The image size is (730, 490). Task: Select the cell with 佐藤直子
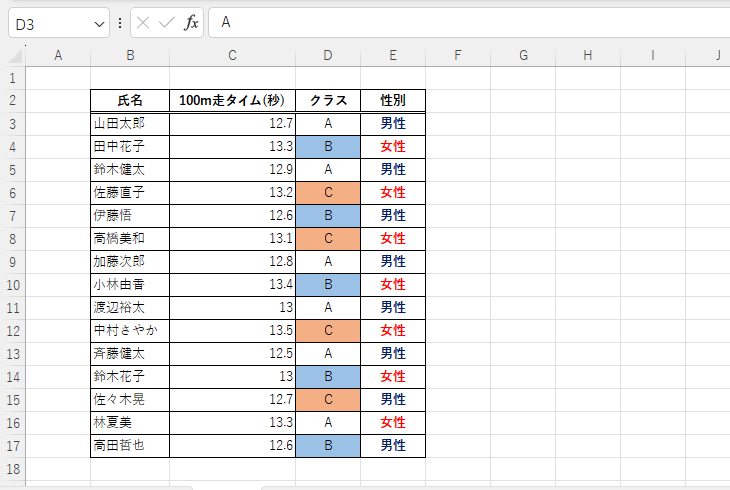pos(130,193)
